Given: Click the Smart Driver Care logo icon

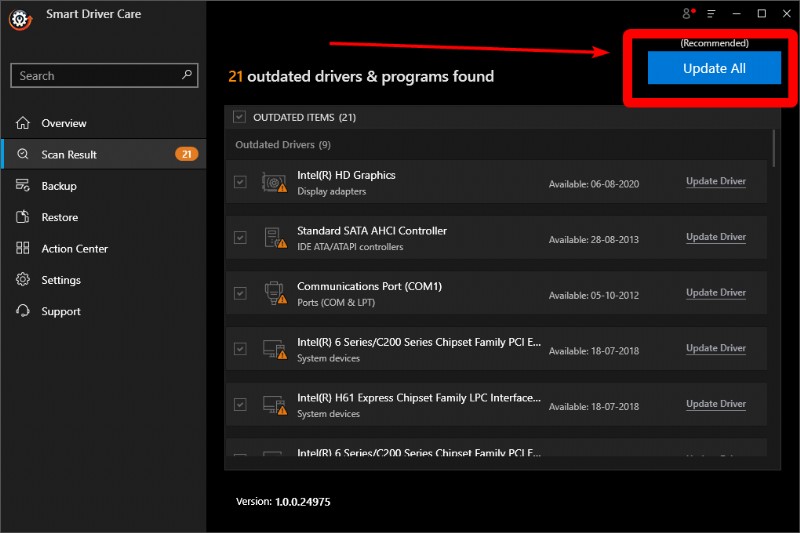Looking at the screenshot, I should click(x=20, y=19).
